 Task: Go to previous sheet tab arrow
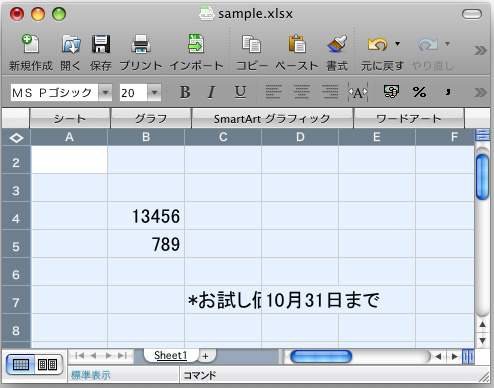[x=94, y=355]
